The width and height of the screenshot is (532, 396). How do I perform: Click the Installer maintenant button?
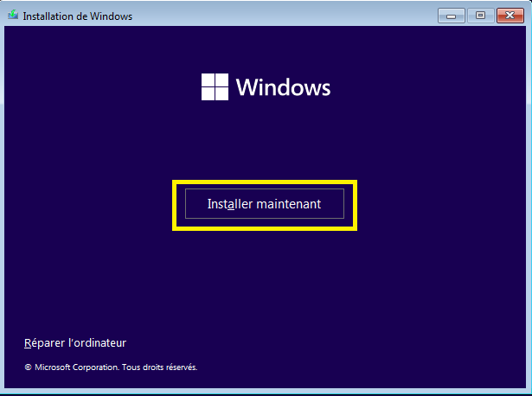(265, 204)
